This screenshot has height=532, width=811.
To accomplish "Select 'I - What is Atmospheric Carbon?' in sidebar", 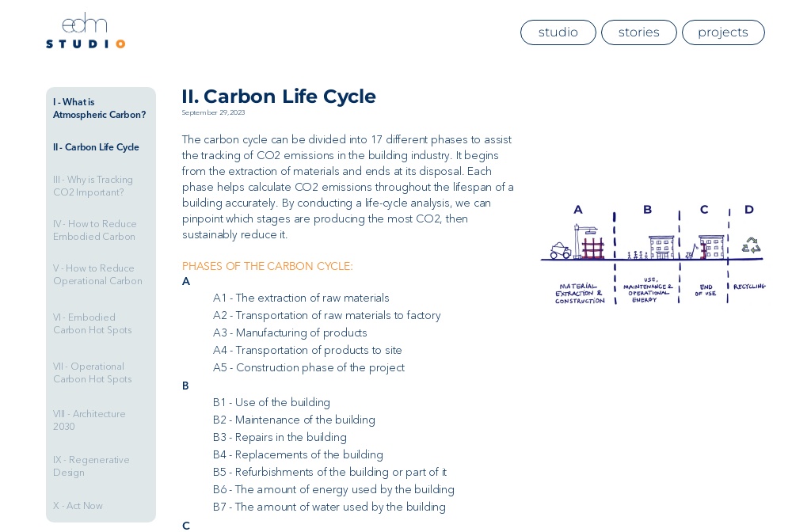I will pos(99,108).
